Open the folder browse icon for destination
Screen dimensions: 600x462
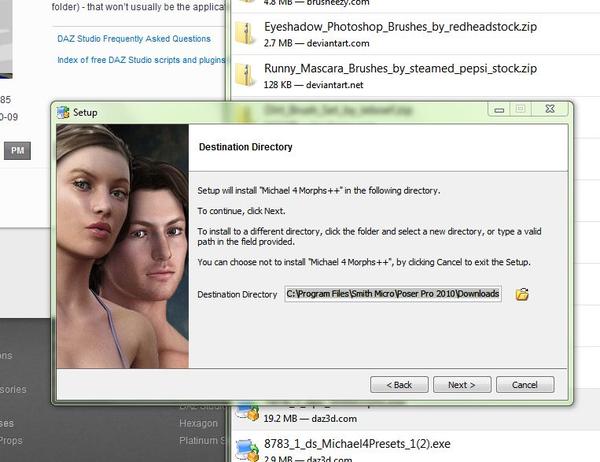[x=522, y=294]
